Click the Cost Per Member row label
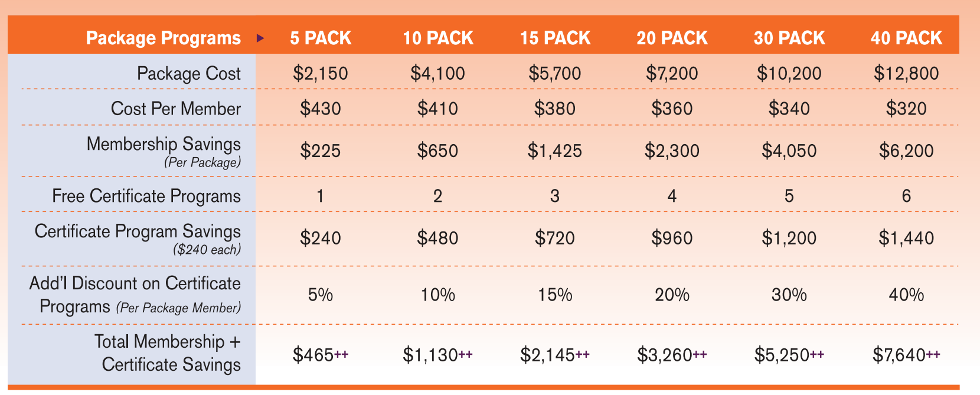 [176, 109]
